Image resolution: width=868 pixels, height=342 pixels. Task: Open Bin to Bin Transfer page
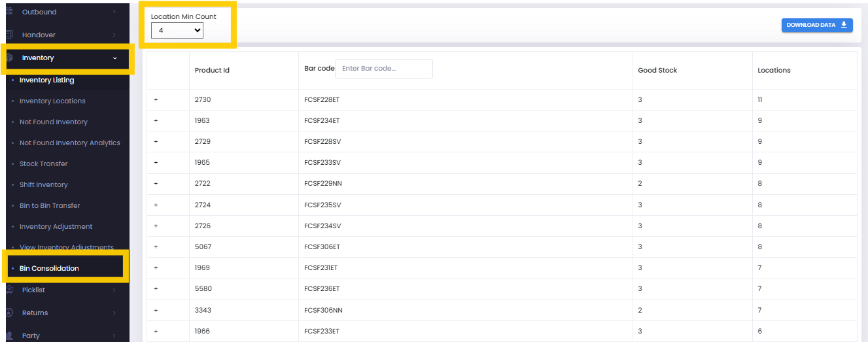click(x=50, y=205)
